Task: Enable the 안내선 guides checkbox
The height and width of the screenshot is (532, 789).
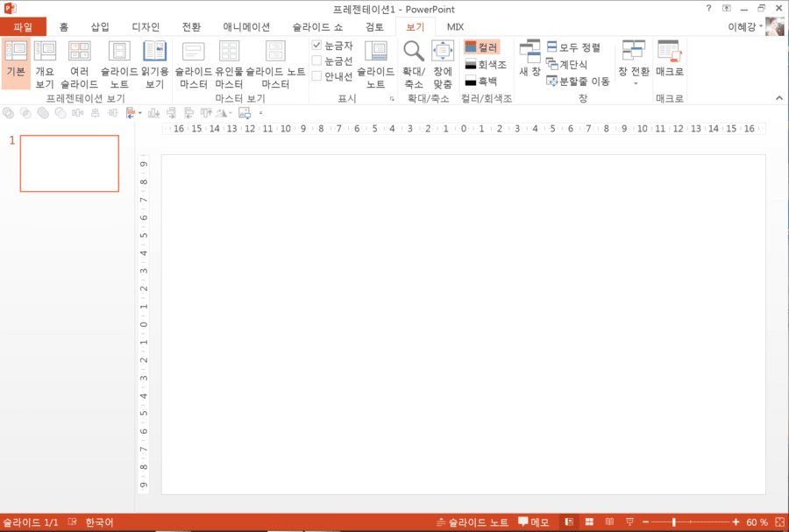Action: click(316, 76)
